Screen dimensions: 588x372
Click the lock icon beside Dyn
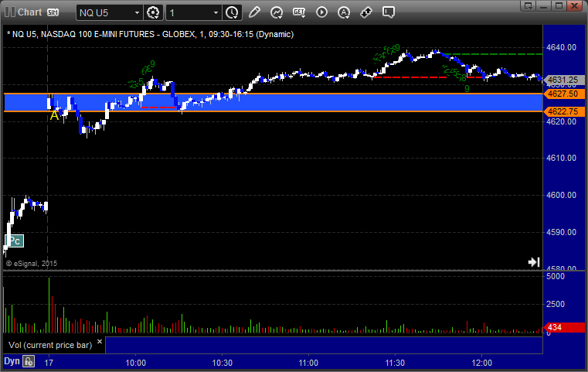pyautogui.click(x=29, y=361)
